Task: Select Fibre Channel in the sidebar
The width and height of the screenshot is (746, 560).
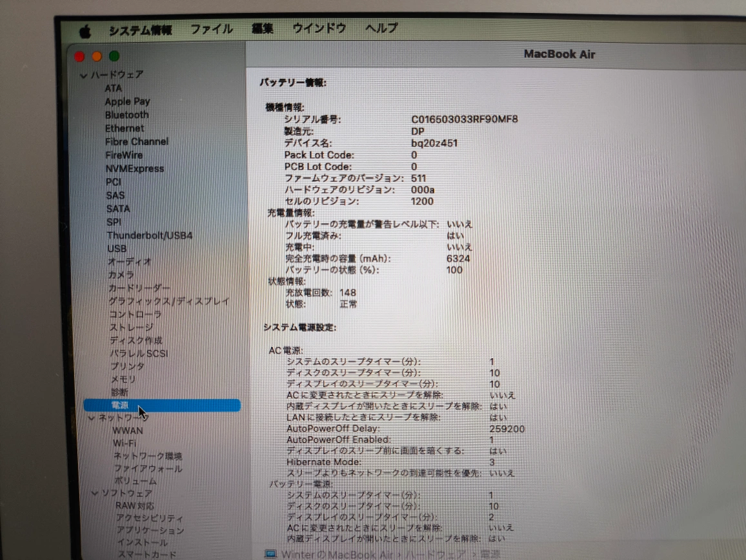Action: pyautogui.click(x=137, y=142)
